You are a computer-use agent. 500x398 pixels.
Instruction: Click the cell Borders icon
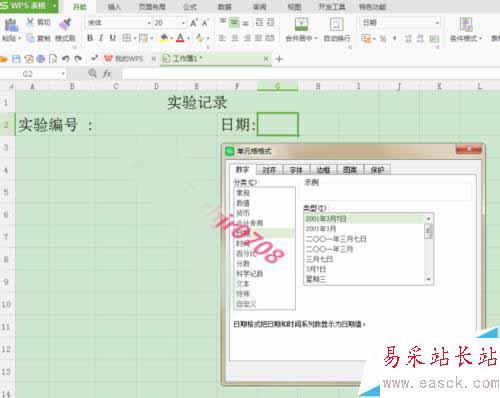126,38
